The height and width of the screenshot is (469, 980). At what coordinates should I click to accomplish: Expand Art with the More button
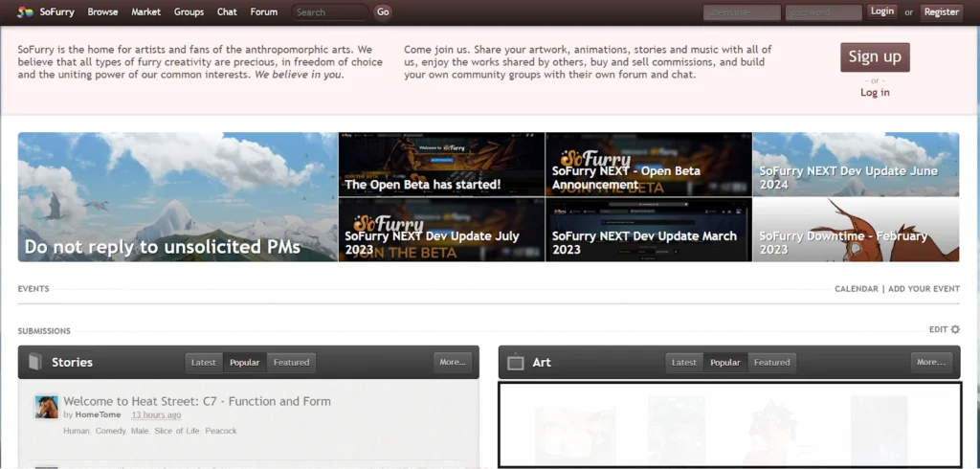tap(931, 362)
